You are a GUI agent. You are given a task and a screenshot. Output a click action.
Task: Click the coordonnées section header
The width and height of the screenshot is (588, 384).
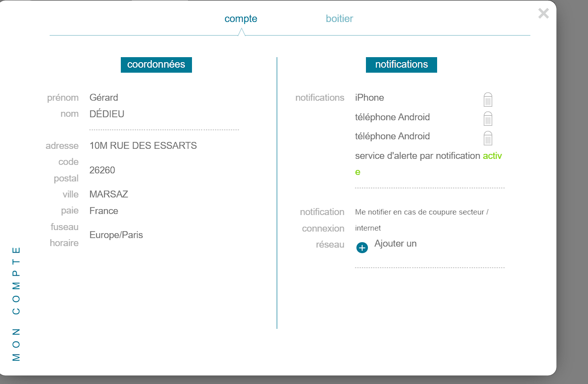[156, 65]
